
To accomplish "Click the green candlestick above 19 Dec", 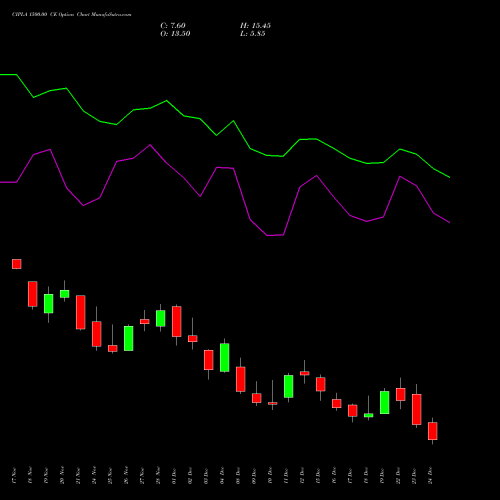I will (x=385, y=402).
